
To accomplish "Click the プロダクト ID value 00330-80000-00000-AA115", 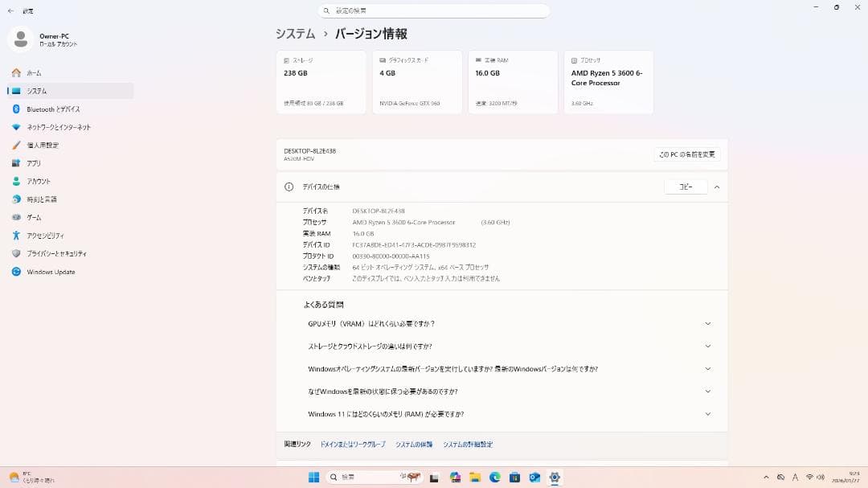I will coord(391,256).
